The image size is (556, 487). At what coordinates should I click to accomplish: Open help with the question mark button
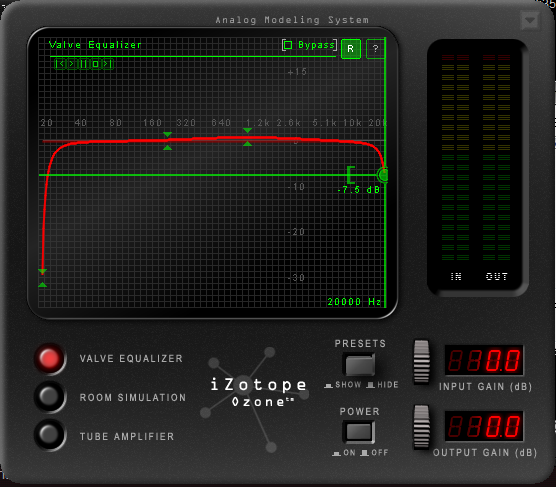click(375, 49)
